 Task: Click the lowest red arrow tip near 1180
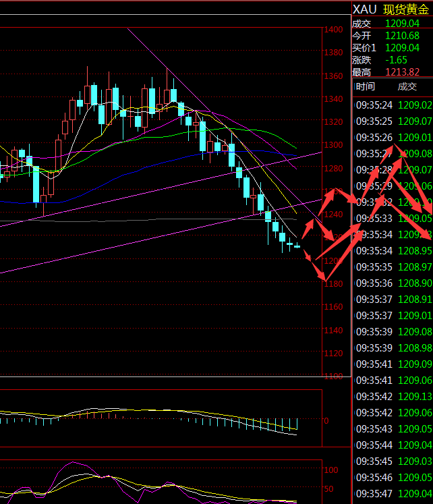click(x=325, y=279)
